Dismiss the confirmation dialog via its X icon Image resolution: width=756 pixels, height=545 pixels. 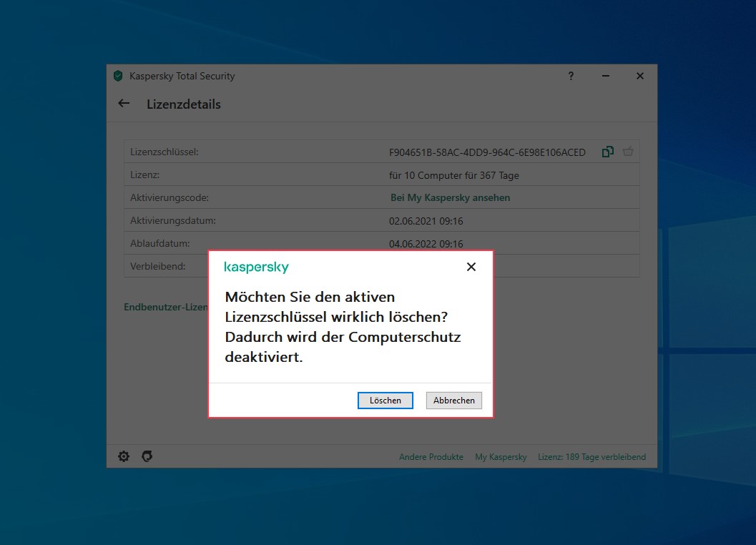pyautogui.click(x=471, y=267)
